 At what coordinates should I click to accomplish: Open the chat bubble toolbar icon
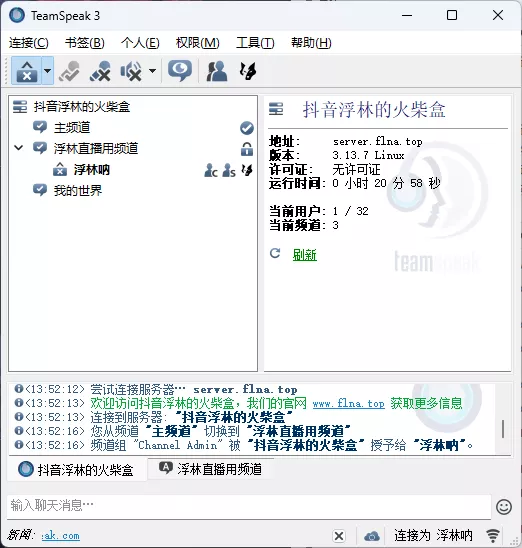click(180, 71)
